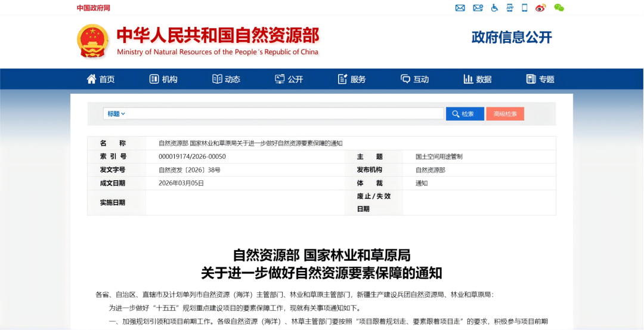This screenshot has height=330, width=644.
Task: Open the 公开 navigation item
Action: 289,79
